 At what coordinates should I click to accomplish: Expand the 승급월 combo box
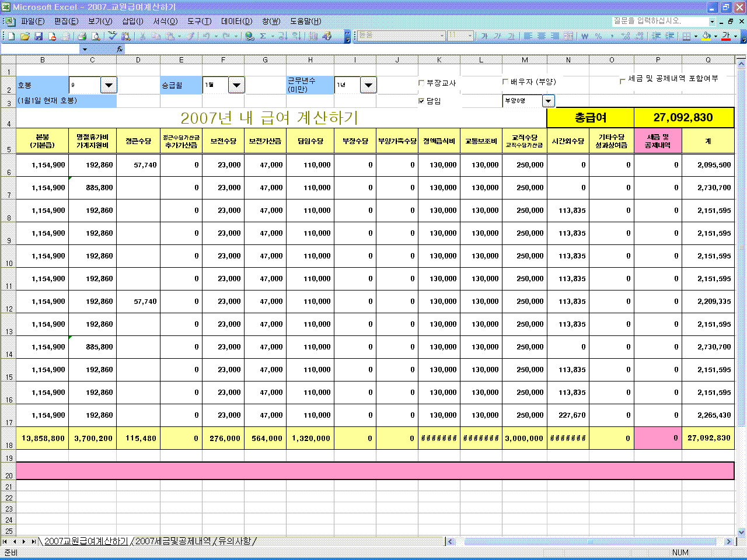236,85
